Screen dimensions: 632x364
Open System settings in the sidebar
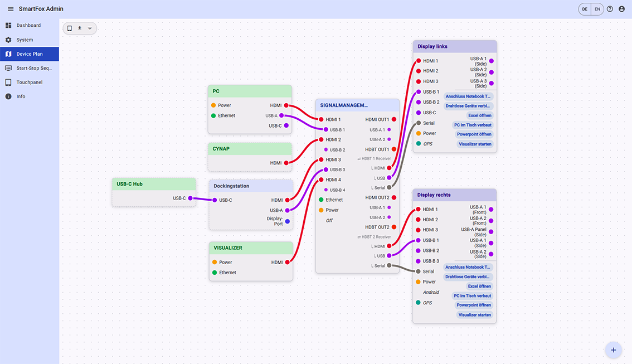click(30, 40)
